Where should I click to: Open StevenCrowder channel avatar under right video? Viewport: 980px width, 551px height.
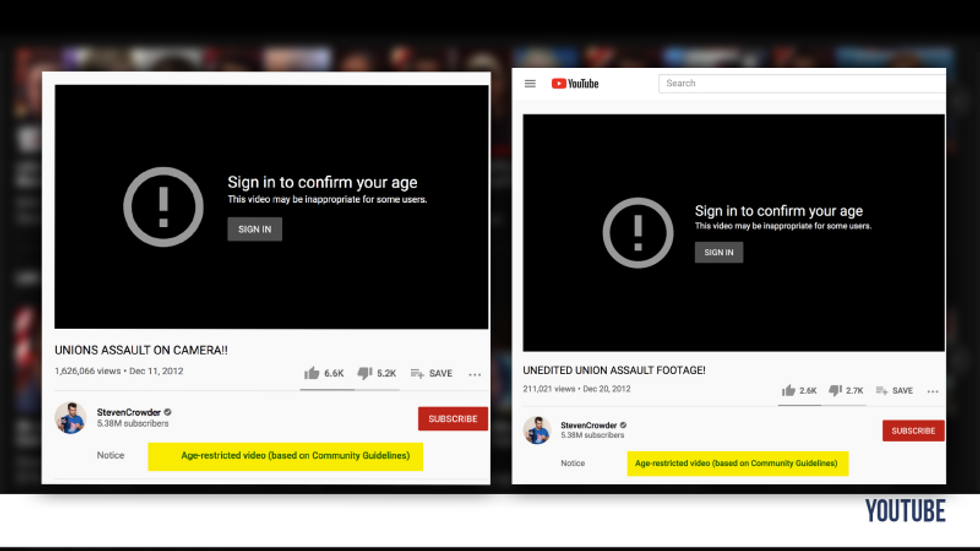(537, 430)
